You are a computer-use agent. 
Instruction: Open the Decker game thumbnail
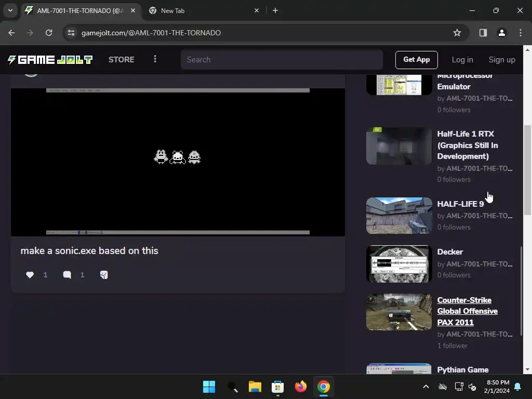point(399,264)
